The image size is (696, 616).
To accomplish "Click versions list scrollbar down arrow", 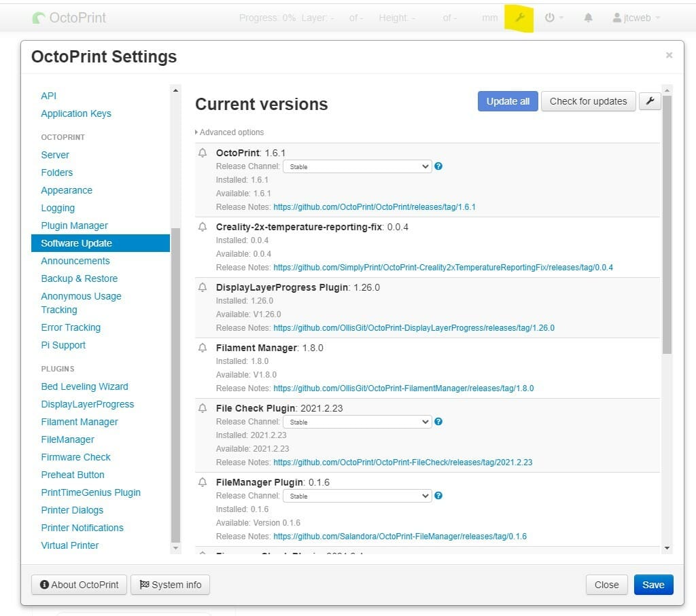I will 667,548.
